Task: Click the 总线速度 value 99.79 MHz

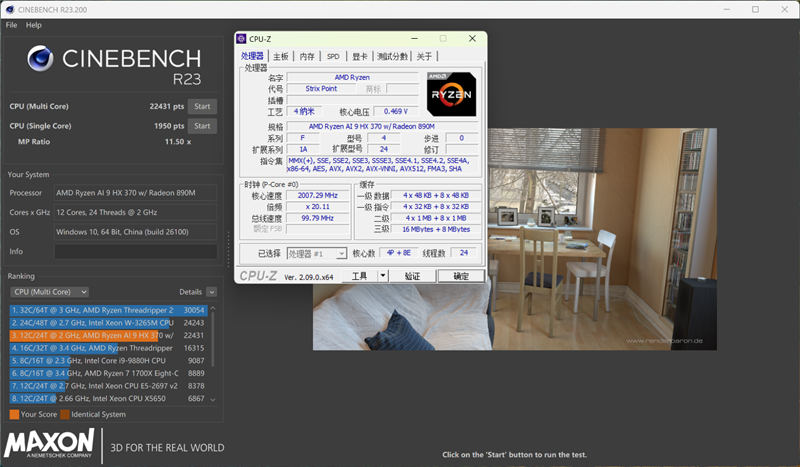Action: tap(317, 218)
